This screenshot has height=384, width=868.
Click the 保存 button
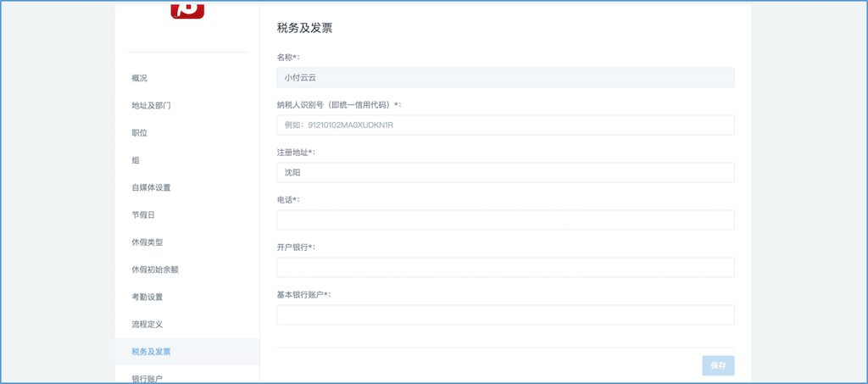click(718, 365)
